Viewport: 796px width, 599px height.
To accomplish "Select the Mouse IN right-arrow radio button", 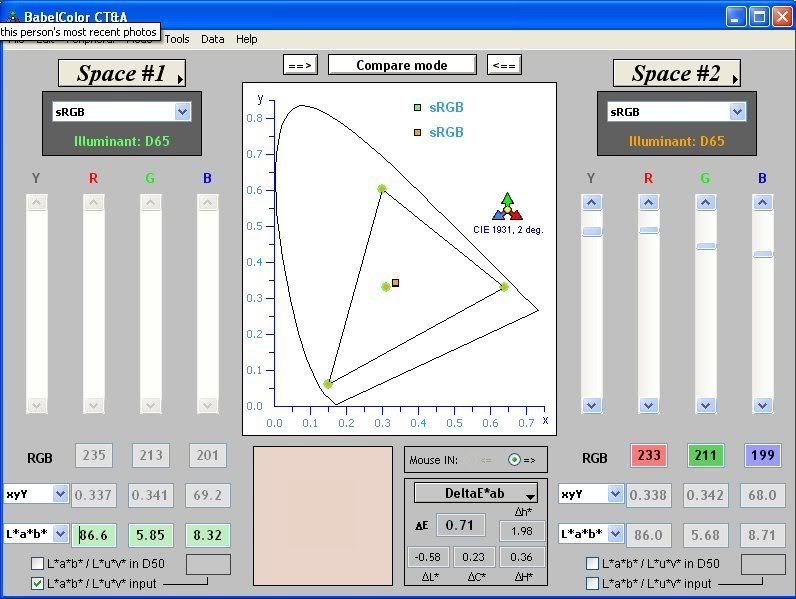I will coord(515,460).
